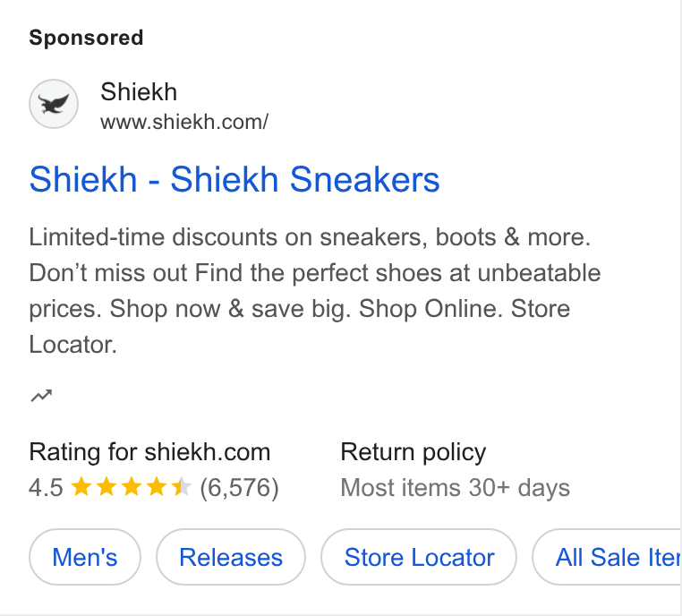The width and height of the screenshot is (682, 616).
Task: Click the Shiekh bird logo icon
Action: click(54, 104)
